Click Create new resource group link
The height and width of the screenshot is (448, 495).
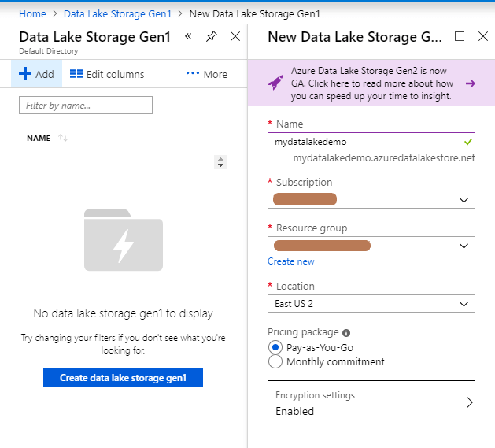tap(291, 261)
